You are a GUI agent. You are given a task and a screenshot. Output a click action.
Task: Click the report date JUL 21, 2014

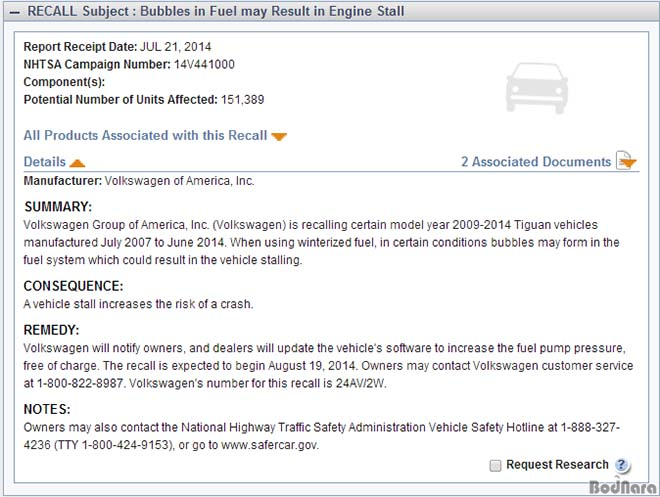click(x=176, y=47)
